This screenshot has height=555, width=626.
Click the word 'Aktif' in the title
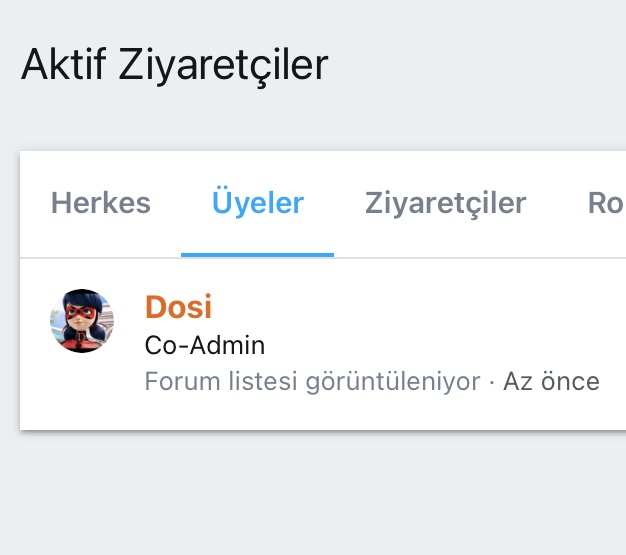click(x=64, y=66)
